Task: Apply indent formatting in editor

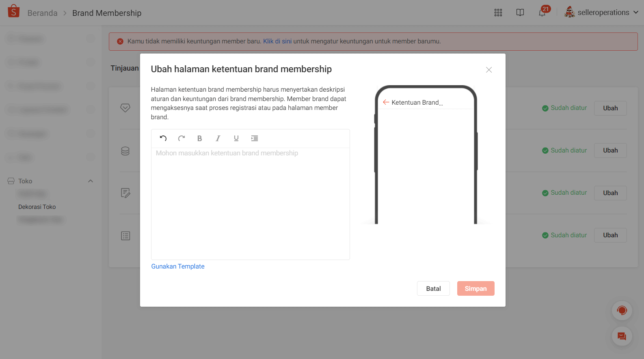Action: [255, 138]
